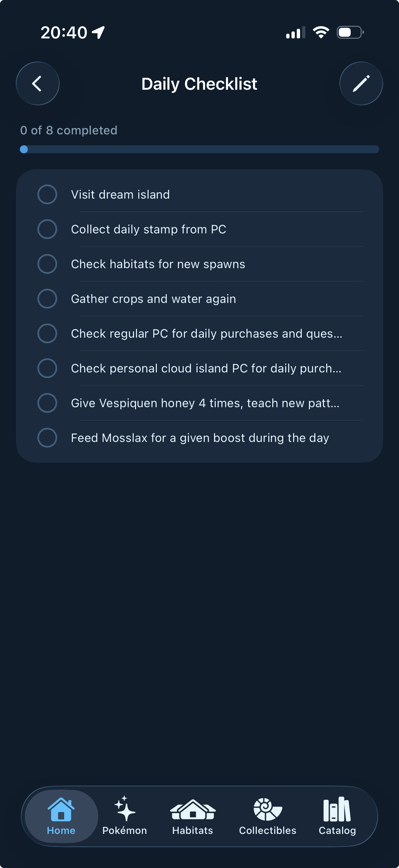This screenshot has height=868, width=399.
Task: Click the edit pencil icon
Action: [361, 83]
